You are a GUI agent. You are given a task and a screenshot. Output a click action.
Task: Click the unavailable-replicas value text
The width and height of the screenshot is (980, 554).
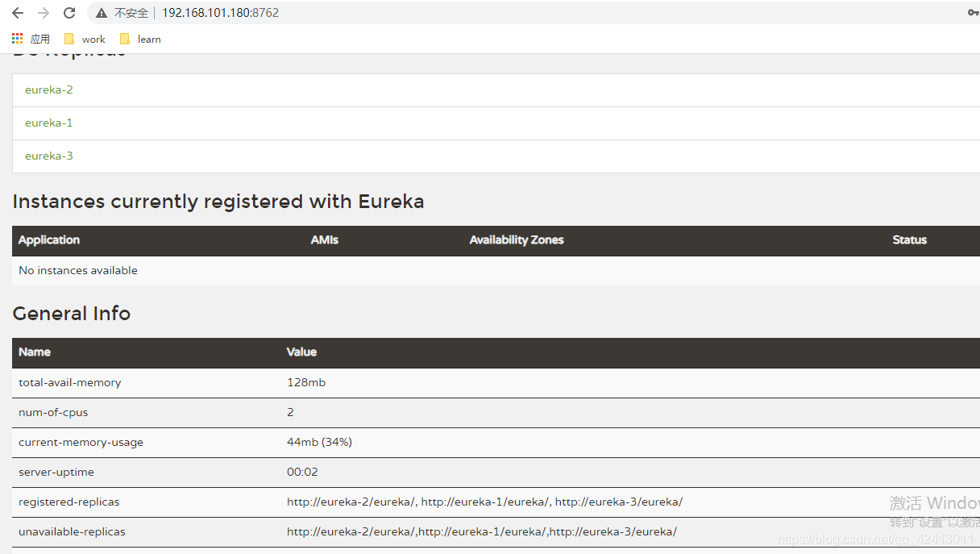pyautogui.click(x=482, y=531)
